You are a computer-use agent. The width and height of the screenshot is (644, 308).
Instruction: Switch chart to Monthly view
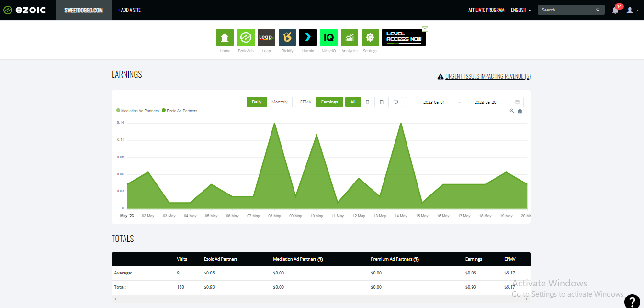pos(280,102)
